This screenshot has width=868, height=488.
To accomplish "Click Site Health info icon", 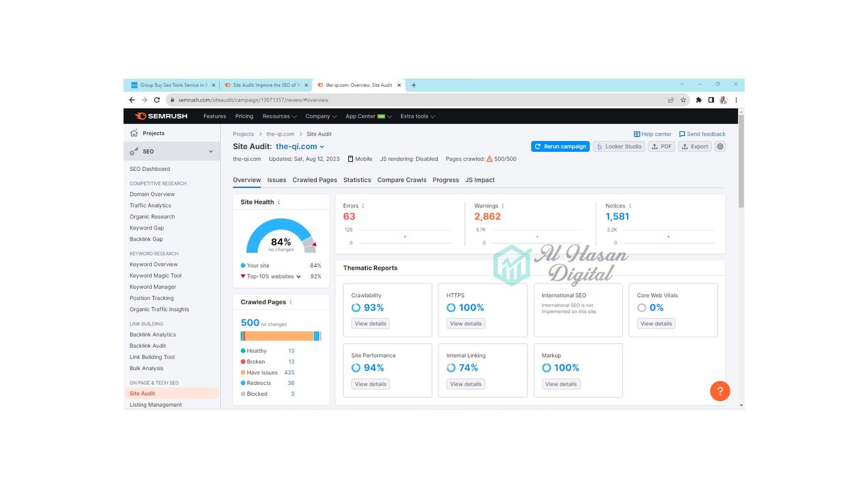I will pyautogui.click(x=279, y=202).
